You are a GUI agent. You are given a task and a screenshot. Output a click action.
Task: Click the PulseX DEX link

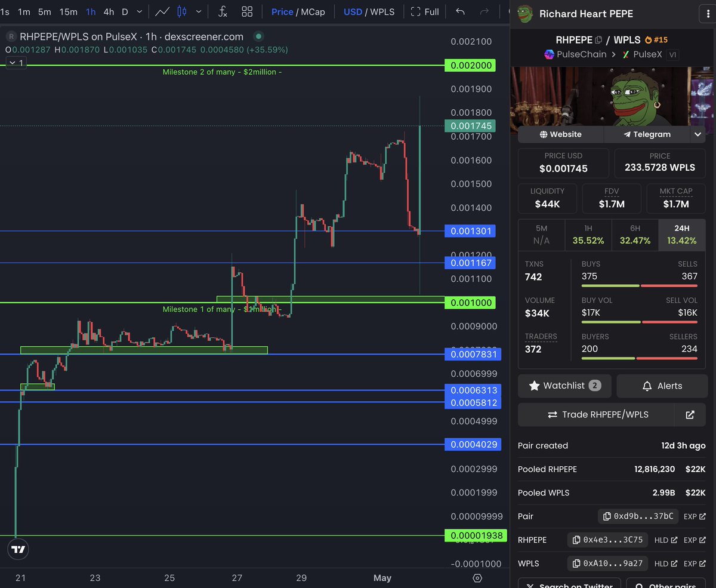643,54
